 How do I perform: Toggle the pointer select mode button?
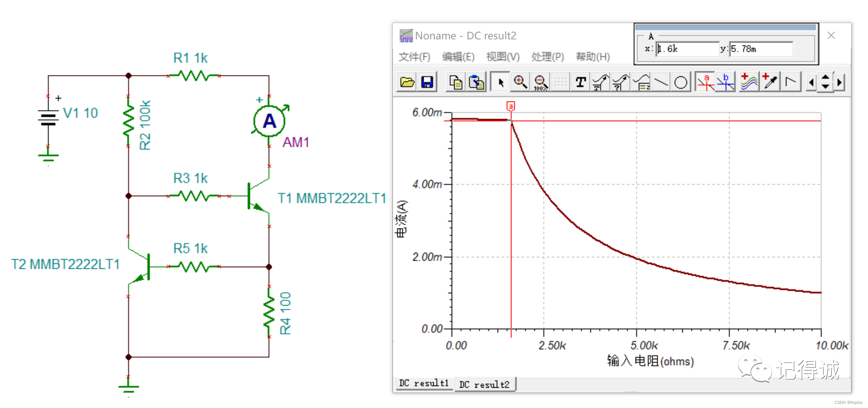tap(500, 82)
